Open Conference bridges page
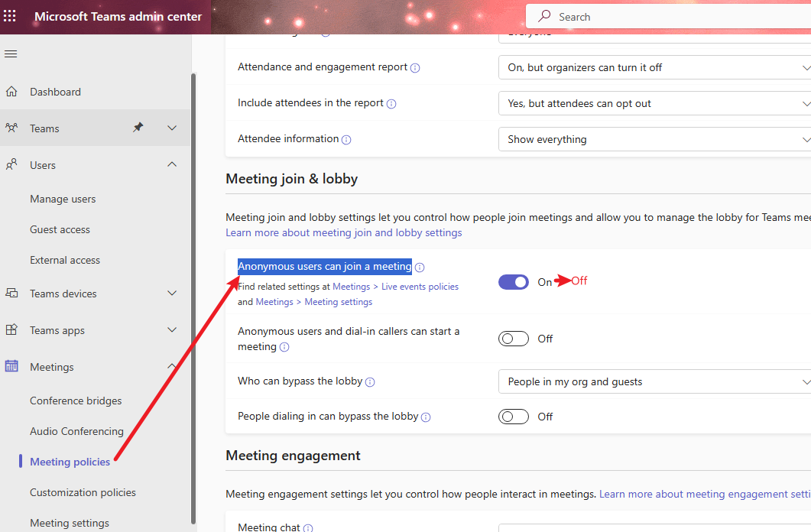 point(76,401)
